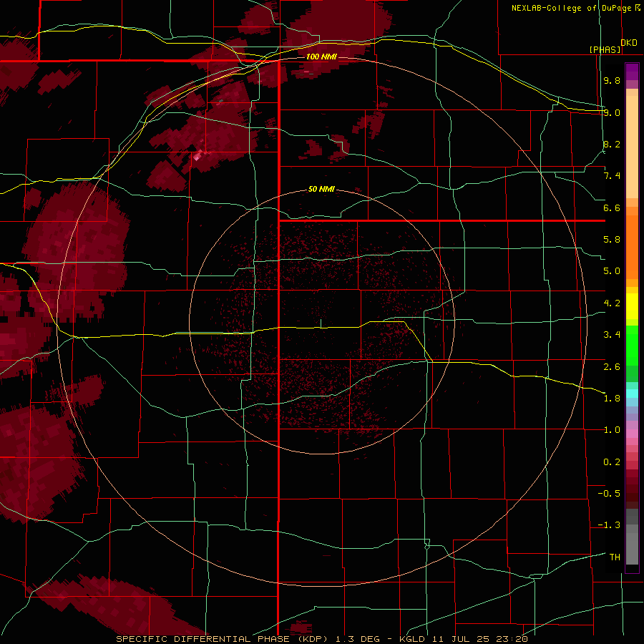Viewport: 644px width, 644px height.
Task: Click the -0.5 colorbar scale value
Action: click(609, 493)
